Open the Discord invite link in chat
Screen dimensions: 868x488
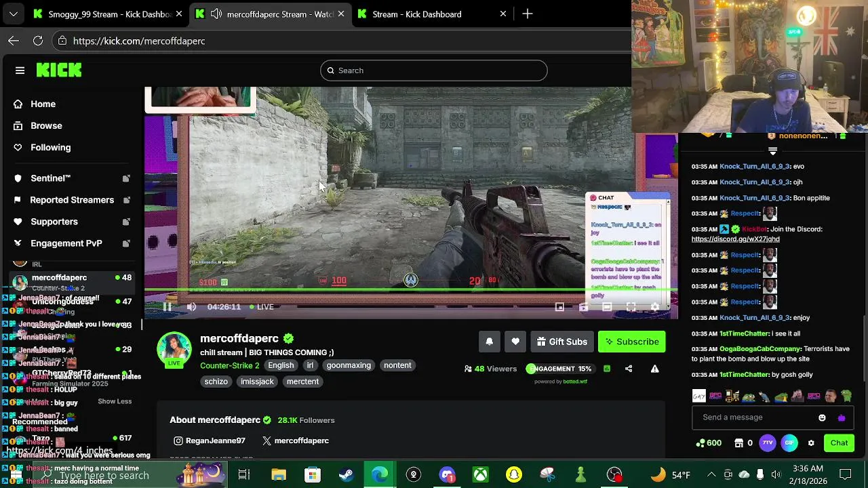click(x=735, y=239)
